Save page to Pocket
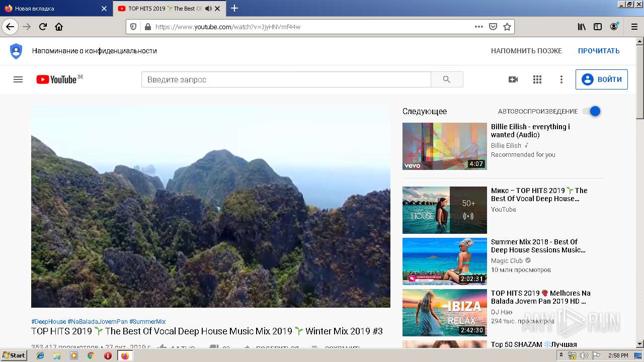Viewport: 644px width, 362px height. point(493,27)
